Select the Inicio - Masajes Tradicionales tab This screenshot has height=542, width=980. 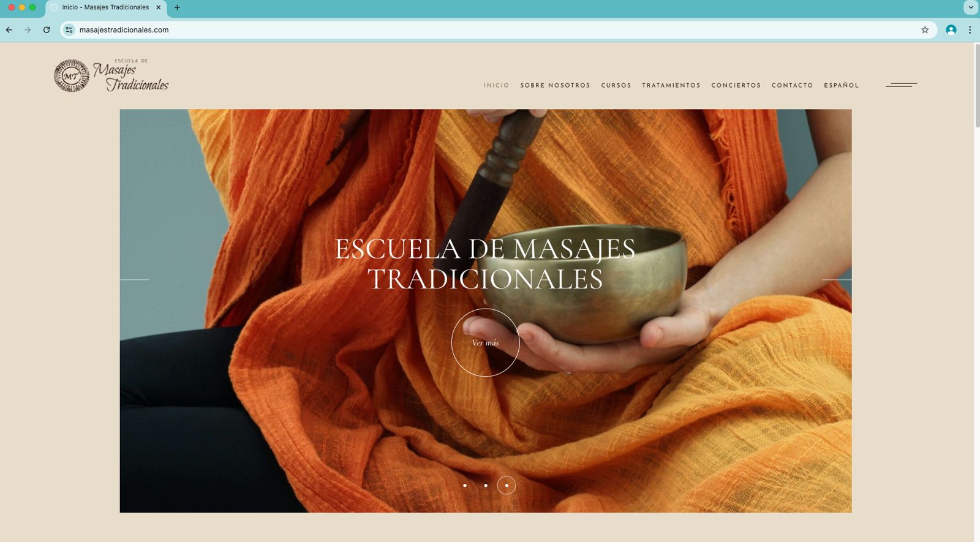(x=105, y=7)
